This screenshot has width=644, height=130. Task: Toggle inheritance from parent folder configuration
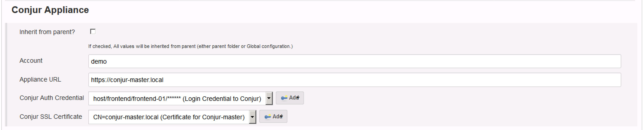[x=93, y=32]
